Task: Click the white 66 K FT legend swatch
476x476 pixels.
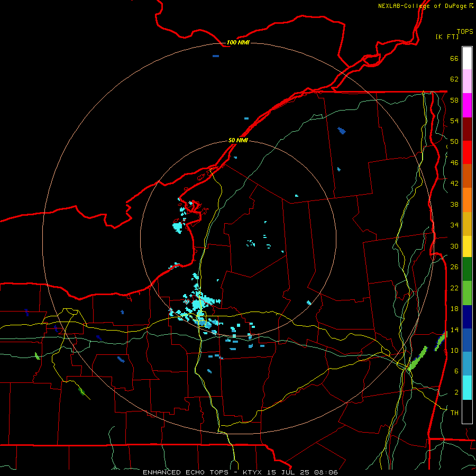Action: (x=467, y=58)
